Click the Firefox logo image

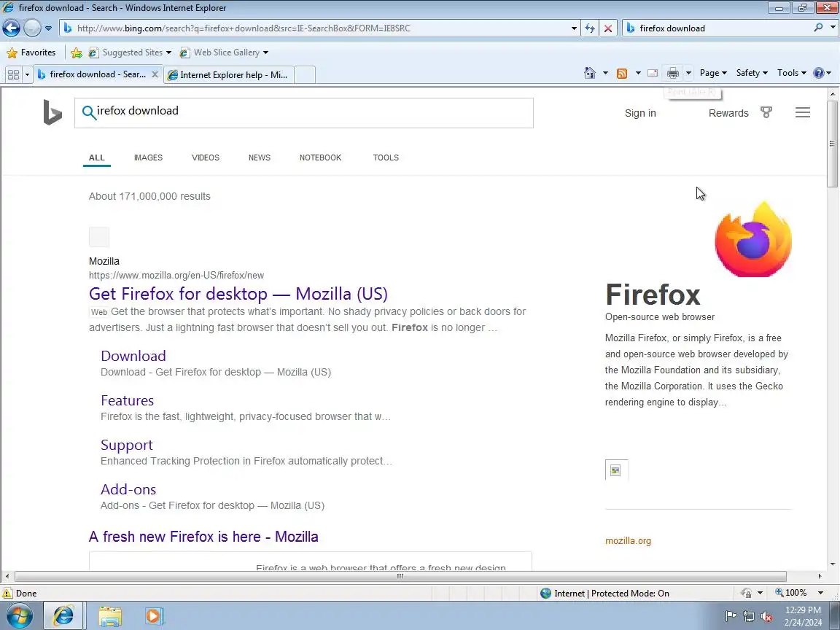(x=752, y=239)
